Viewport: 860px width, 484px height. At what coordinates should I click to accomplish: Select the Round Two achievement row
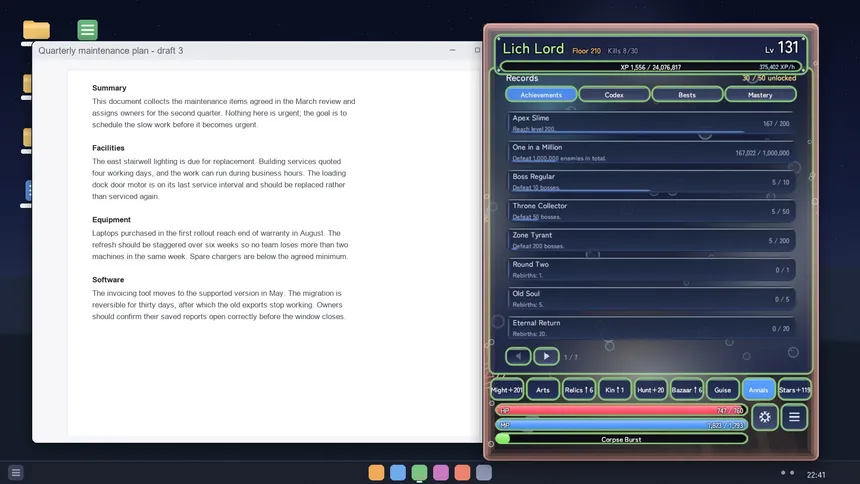(651, 269)
